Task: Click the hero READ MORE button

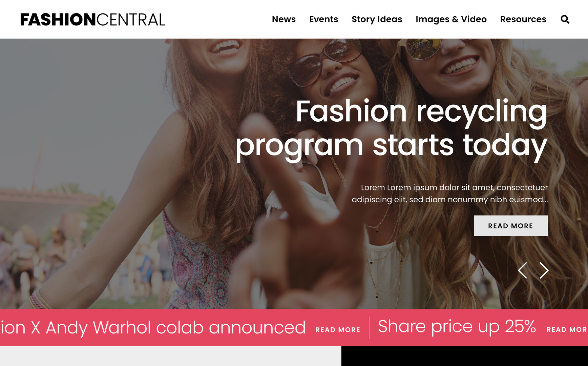Action: (x=511, y=226)
